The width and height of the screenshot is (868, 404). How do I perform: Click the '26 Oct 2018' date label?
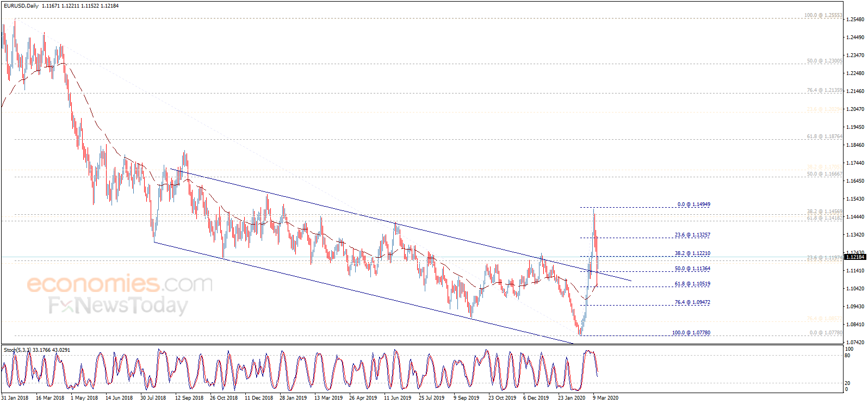tap(224, 398)
